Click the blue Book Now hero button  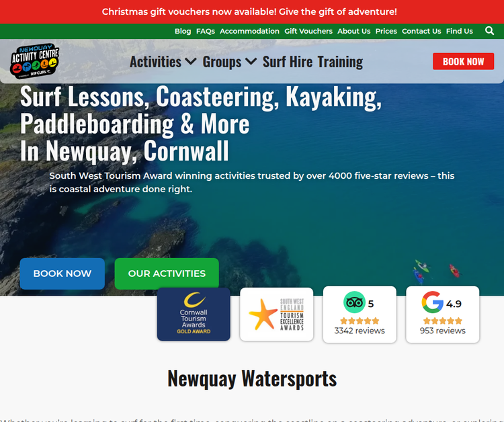(x=62, y=273)
